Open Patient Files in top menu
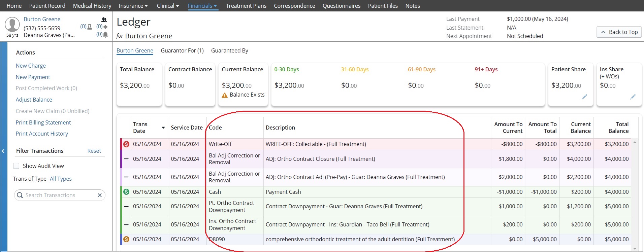This screenshot has height=252, width=644. click(x=383, y=6)
